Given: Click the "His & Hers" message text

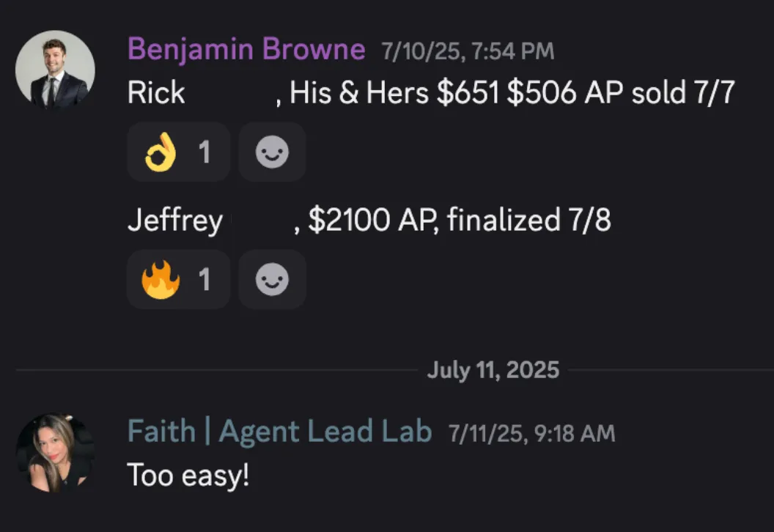Looking at the screenshot, I should pos(359,92).
